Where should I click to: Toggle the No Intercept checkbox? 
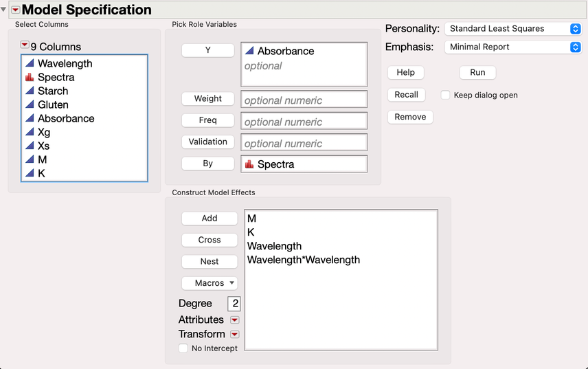[x=183, y=348]
